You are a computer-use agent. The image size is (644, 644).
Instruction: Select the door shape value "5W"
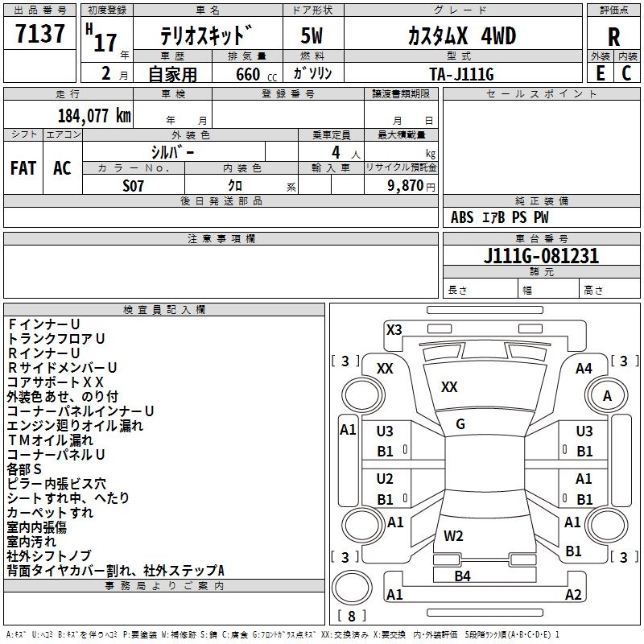click(312, 35)
